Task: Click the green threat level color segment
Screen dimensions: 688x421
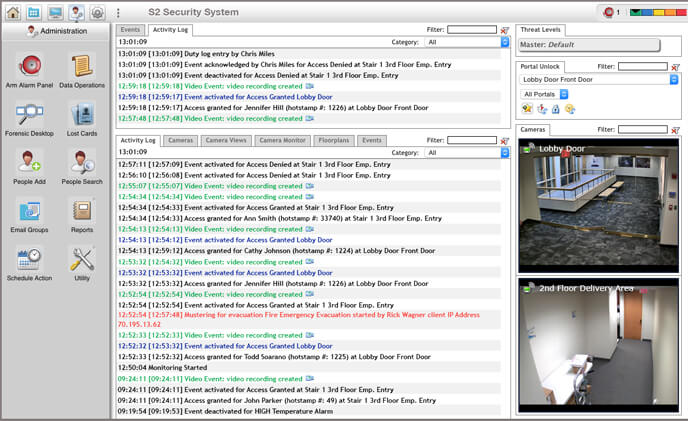Action: tap(635, 12)
